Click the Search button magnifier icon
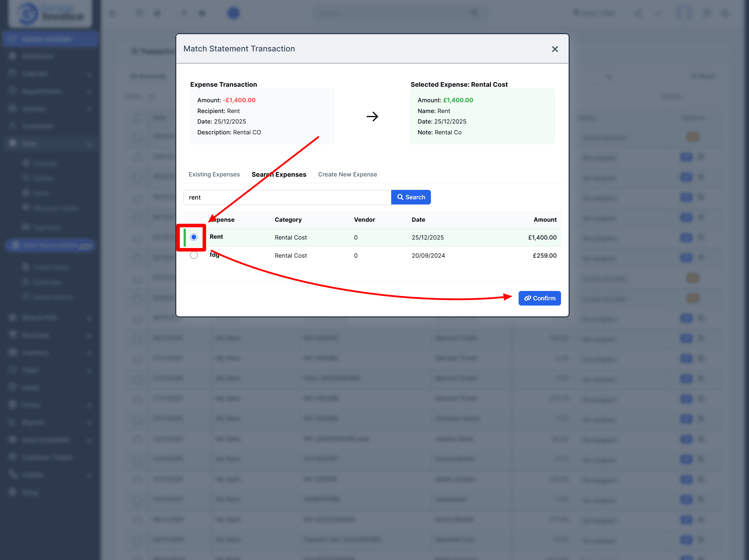Screen dimensions: 749x560 (x=400, y=197)
